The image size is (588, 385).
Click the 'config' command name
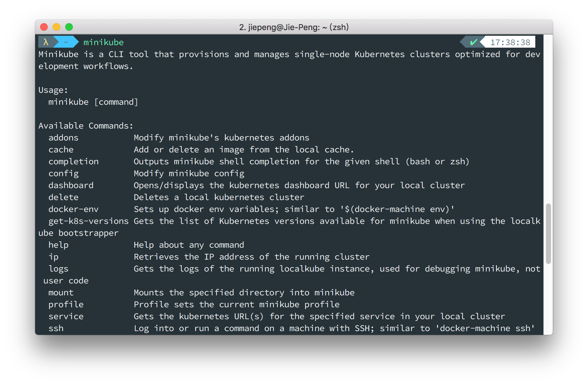click(63, 174)
